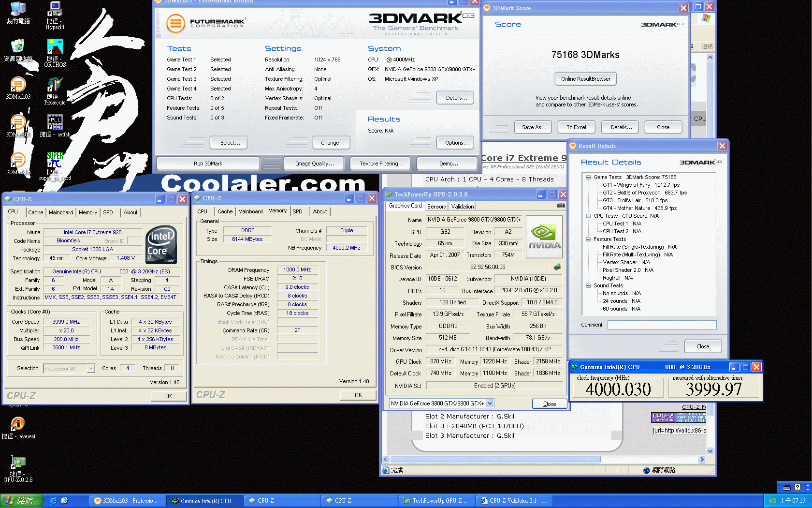The width and height of the screenshot is (812, 508).
Task: Click the BIOS save chip icon in GPU-Z
Action: 557,267
